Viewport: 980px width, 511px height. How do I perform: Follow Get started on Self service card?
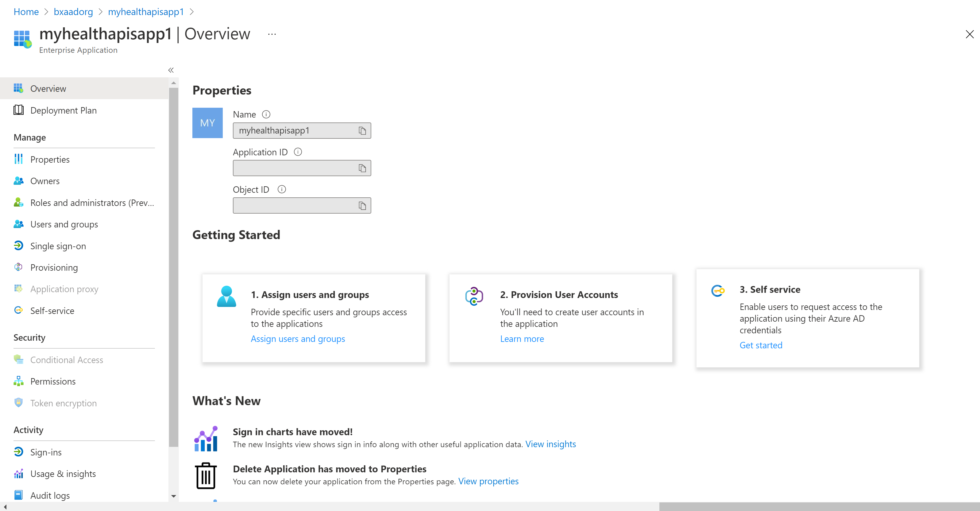click(761, 345)
